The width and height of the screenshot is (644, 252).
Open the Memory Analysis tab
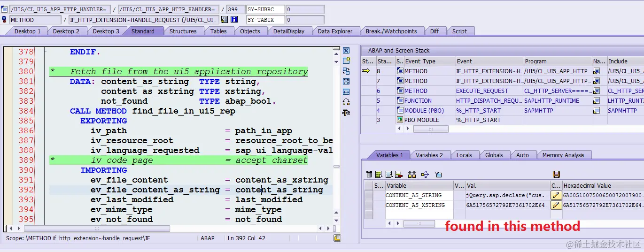click(x=563, y=155)
